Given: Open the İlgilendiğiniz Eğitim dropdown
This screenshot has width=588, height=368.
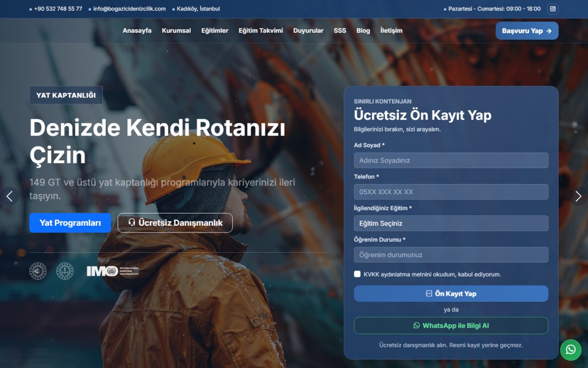Looking at the screenshot, I should pos(451,223).
